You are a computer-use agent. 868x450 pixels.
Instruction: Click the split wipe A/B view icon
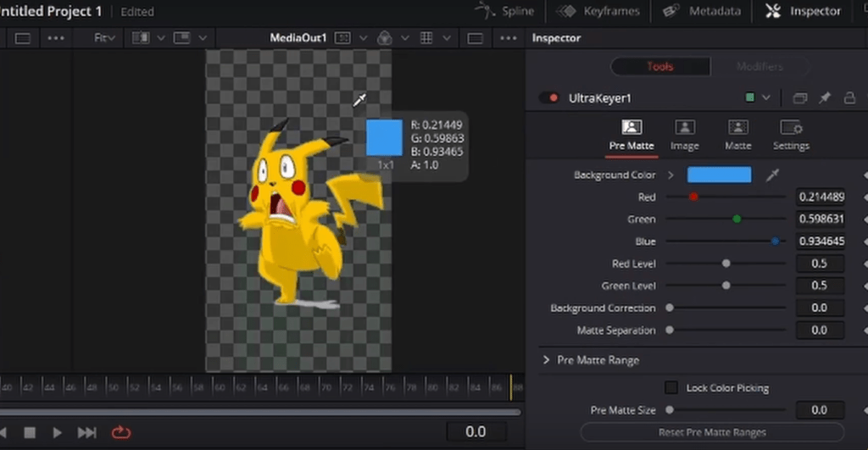click(141, 37)
